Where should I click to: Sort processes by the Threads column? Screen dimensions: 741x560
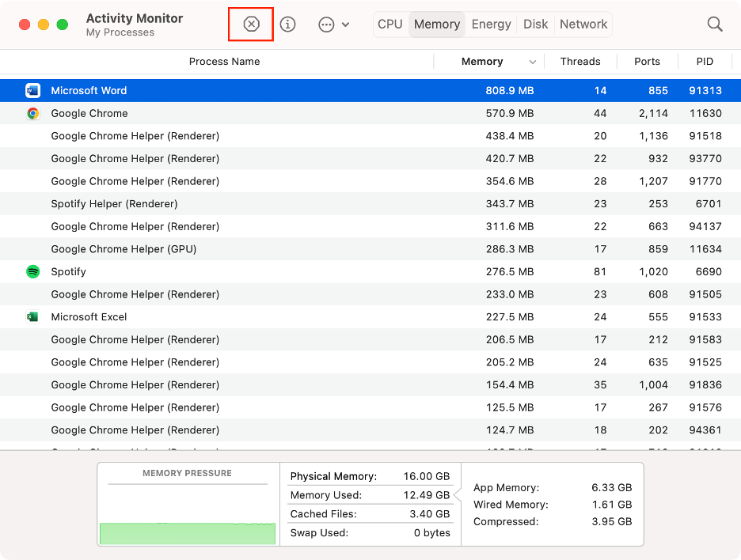580,62
